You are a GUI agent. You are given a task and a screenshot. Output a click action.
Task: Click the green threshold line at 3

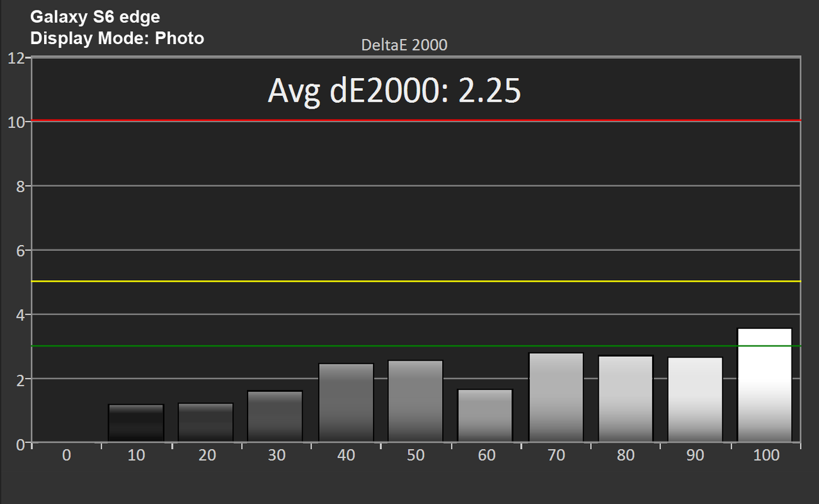pyautogui.click(x=416, y=346)
